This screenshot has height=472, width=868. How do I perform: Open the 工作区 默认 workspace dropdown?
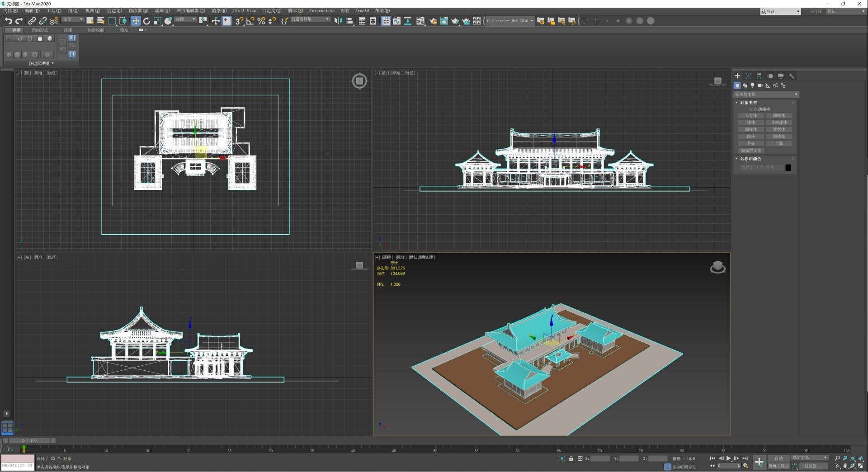pyautogui.click(x=845, y=11)
